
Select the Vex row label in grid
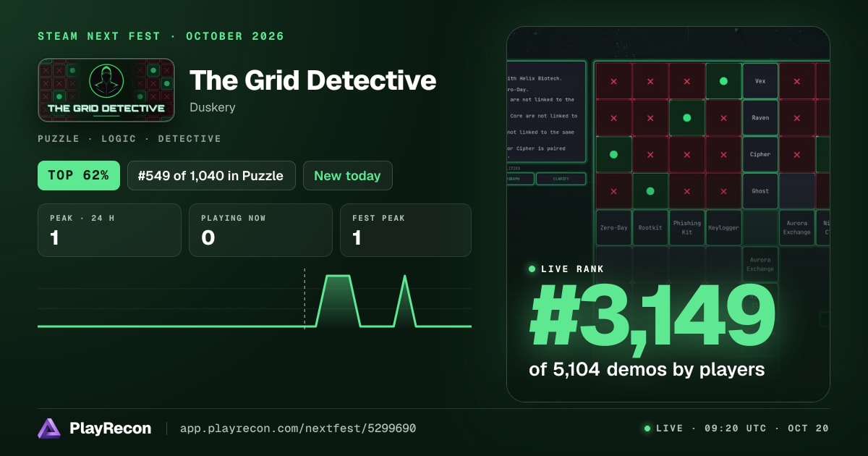click(760, 81)
